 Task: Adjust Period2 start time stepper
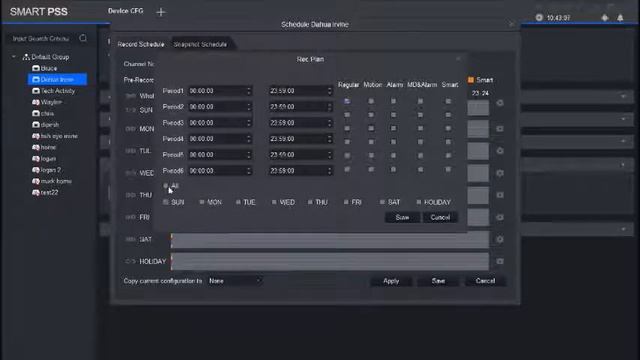249,107
